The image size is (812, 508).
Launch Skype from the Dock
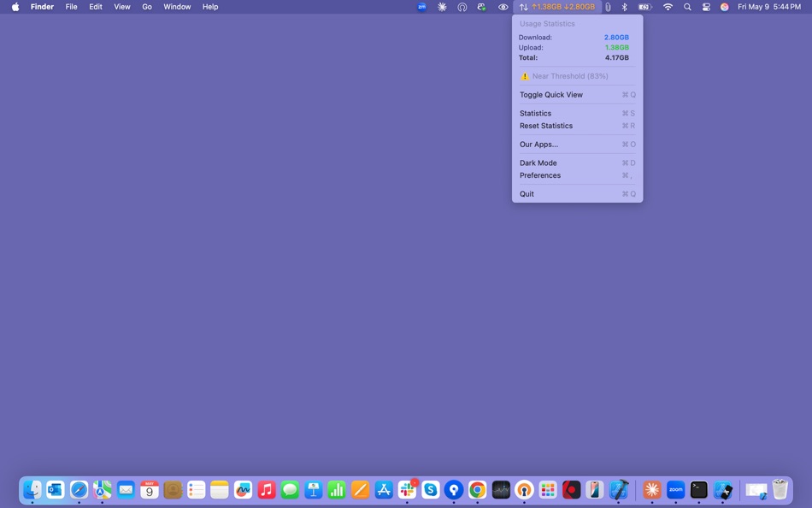pyautogui.click(x=432, y=490)
